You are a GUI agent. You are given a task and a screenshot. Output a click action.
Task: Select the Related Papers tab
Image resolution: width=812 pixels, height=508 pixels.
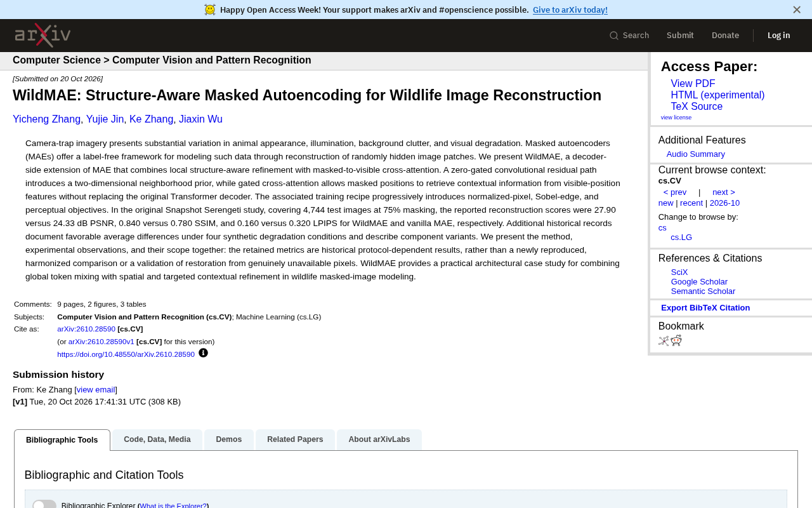pos(295,439)
